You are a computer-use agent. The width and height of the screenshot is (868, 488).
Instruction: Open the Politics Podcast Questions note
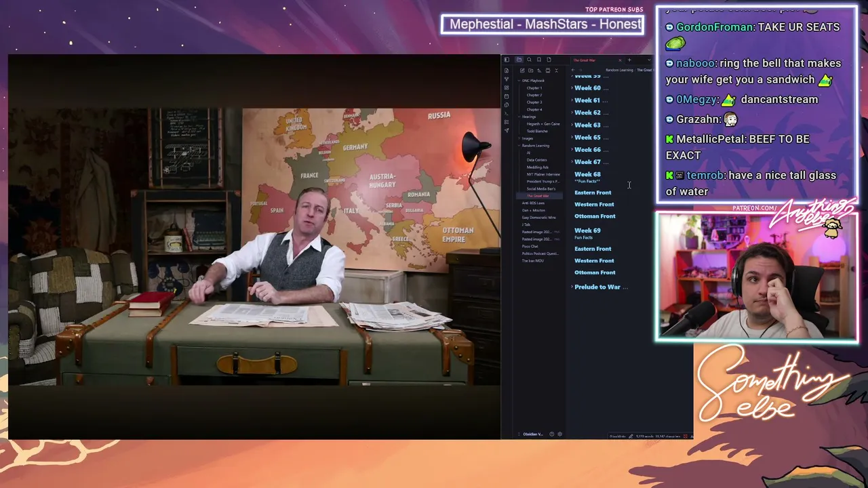[540, 253]
